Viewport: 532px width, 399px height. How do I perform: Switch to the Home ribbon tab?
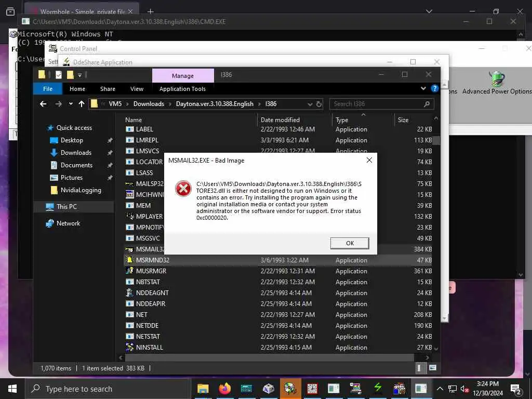[x=77, y=88]
